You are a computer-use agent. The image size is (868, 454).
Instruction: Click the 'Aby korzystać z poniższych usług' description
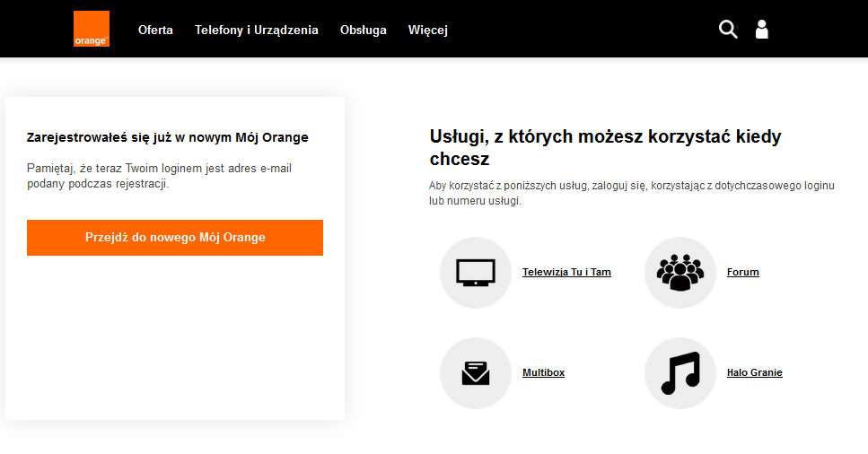click(632, 193)
